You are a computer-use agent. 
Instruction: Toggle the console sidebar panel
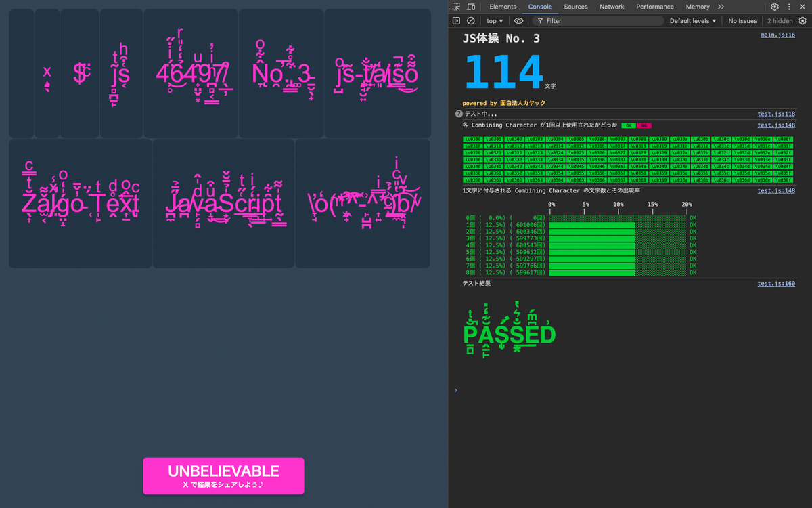pyautogui.click(x=455, y=20)
